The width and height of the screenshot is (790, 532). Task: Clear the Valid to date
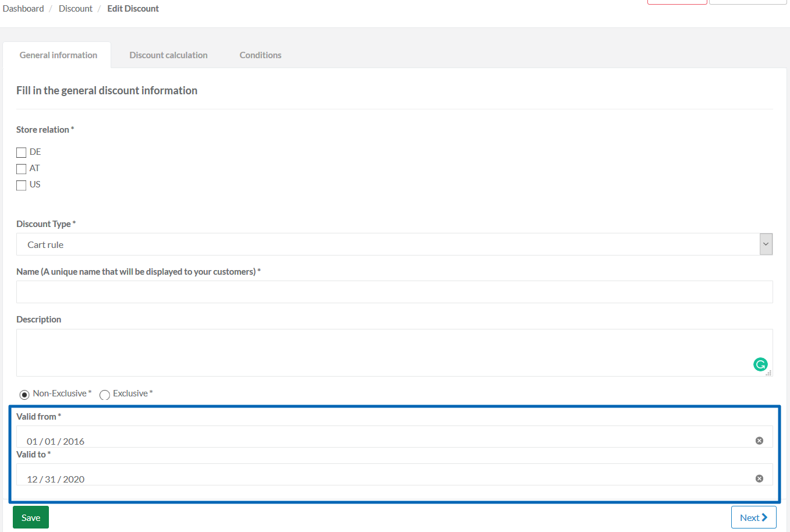[x=759, y=478]
